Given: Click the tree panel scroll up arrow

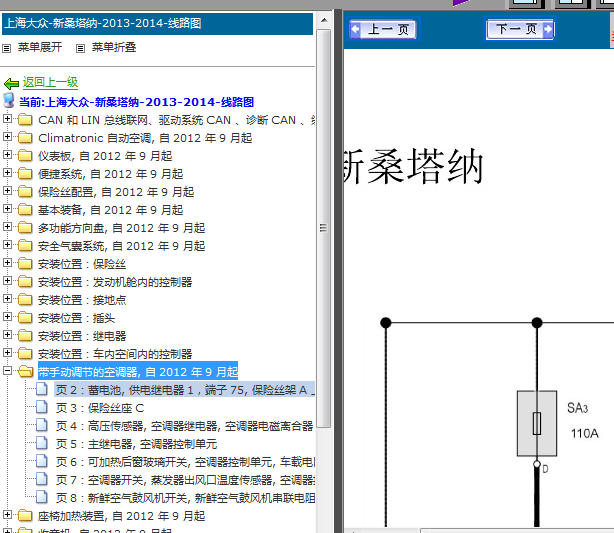Looking at the screenshot, I should pos(324,20).
